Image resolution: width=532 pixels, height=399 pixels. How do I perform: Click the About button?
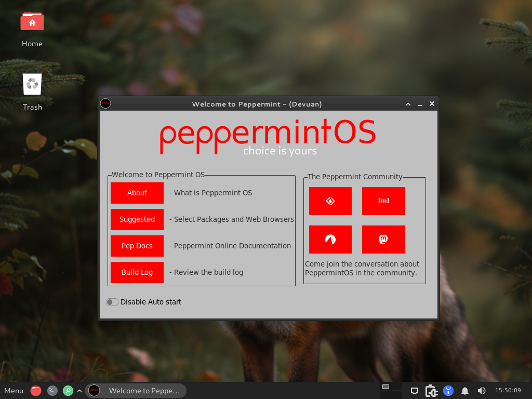point(137,193)
